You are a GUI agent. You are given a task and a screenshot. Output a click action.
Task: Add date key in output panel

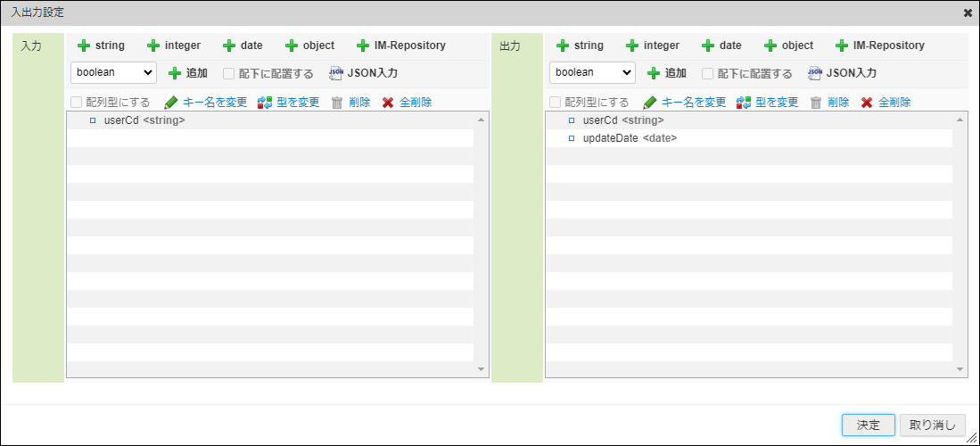[721, 45]
